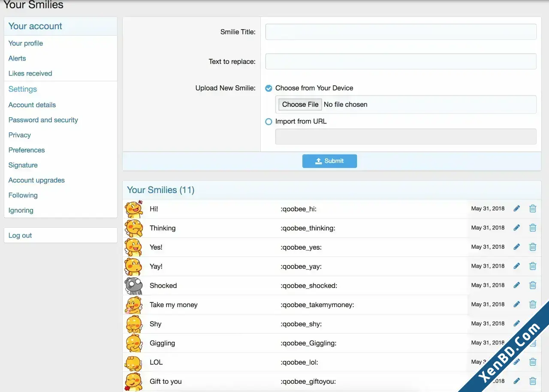Viewport: 549px width, 392px height.
Task: Open Privacy settings
Action: point(20,135)
